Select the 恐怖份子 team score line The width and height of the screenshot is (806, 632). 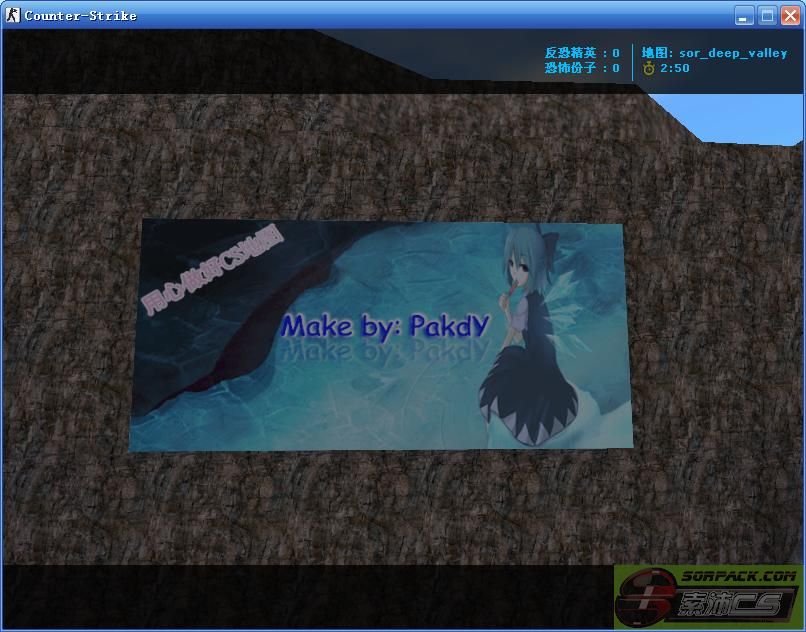582,68
